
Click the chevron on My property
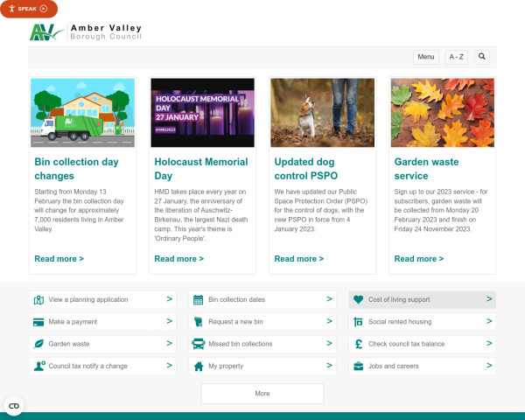(330, 365)
